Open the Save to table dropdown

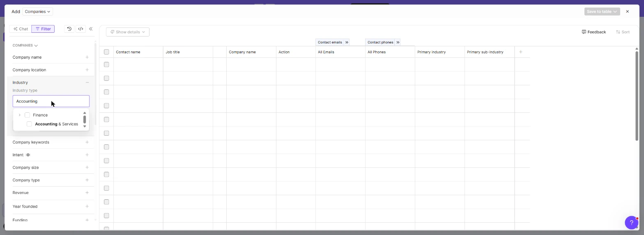coord(602,11)
